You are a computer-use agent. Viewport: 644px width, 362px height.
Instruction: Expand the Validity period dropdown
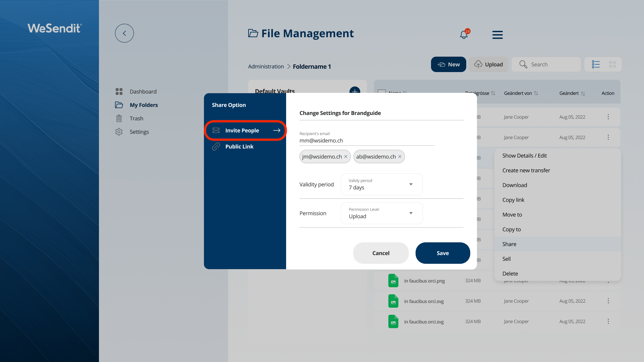tap(382, 184)
